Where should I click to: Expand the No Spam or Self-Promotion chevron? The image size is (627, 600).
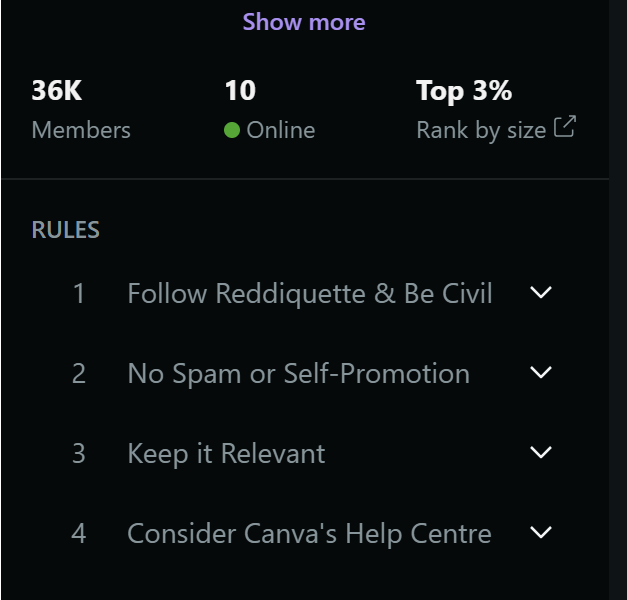[541, 373]
